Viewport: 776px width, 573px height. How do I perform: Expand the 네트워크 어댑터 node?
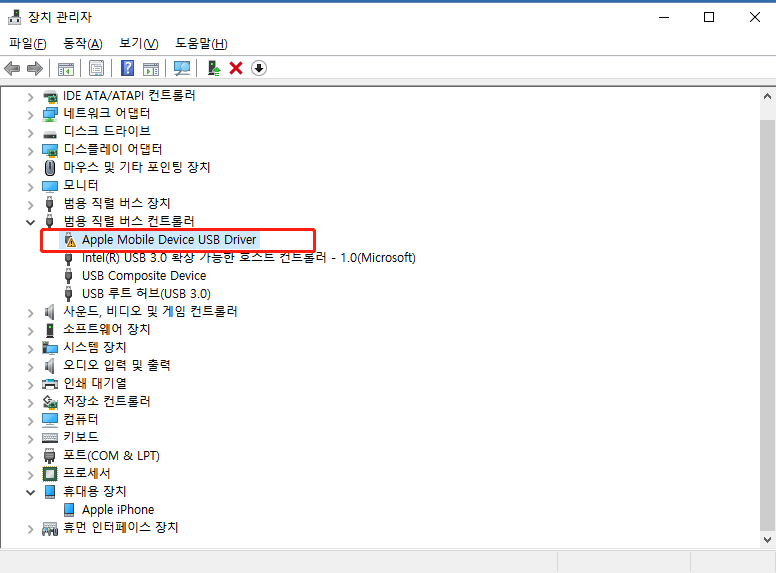pyautogui.click(x=31, y=115)
